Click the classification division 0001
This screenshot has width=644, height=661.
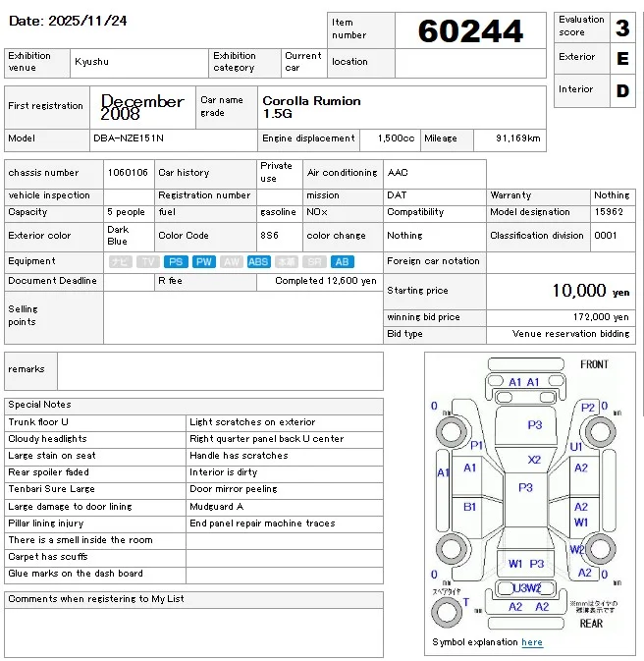606,235
